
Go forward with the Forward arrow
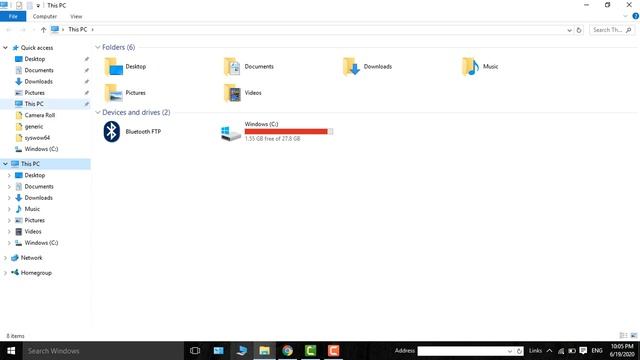tap(23, 30)
